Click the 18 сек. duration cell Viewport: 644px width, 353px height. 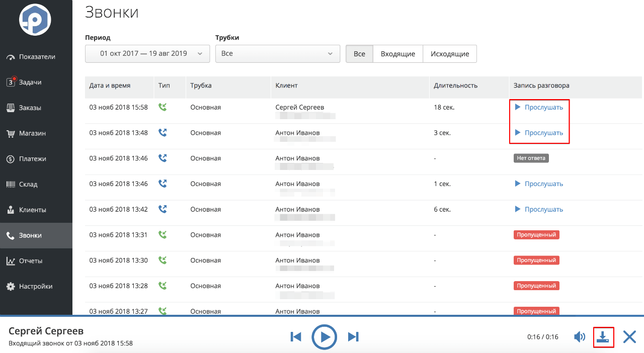click(444, 107)
